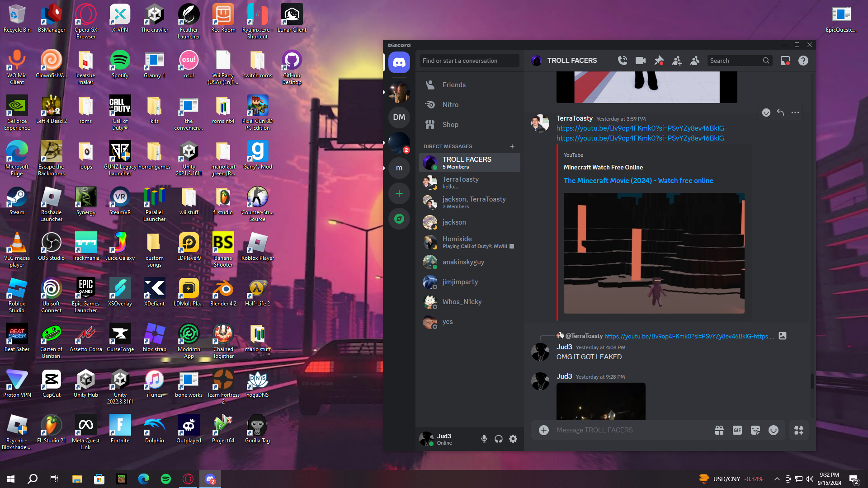Start a video call in group
The image size is (868, 488).
click(640, 61)
